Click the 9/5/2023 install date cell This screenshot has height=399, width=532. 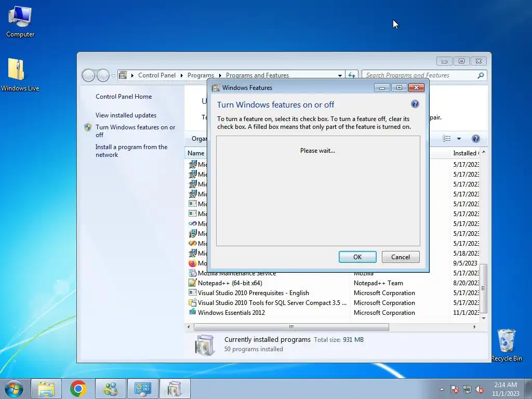click(465, 263)
